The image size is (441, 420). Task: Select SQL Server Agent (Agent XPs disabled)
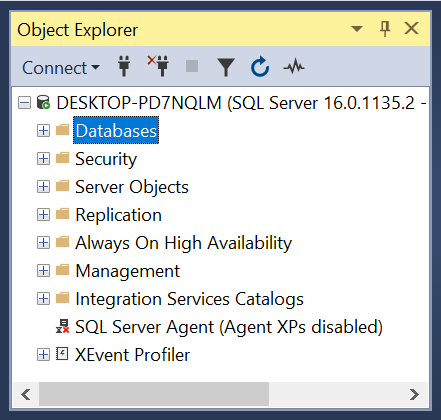(x=229, y=327)
